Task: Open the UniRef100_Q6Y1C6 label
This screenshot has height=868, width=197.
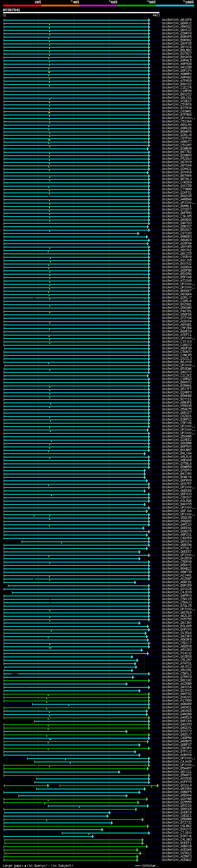Action: pos(177,47)
